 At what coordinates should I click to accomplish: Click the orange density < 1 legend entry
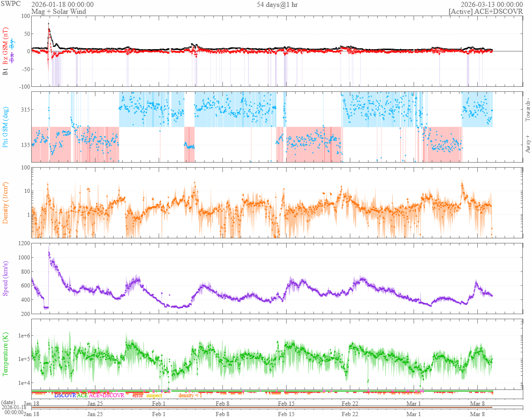point(190,395)
